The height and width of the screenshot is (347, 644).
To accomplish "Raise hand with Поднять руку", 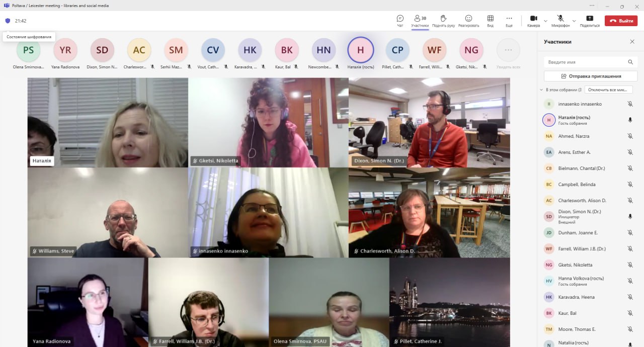I will click(443, 20).
